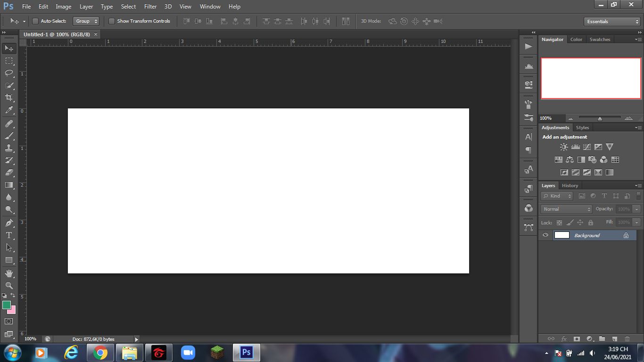Enable Show Transform Controls checkbox

click(112, 21)
